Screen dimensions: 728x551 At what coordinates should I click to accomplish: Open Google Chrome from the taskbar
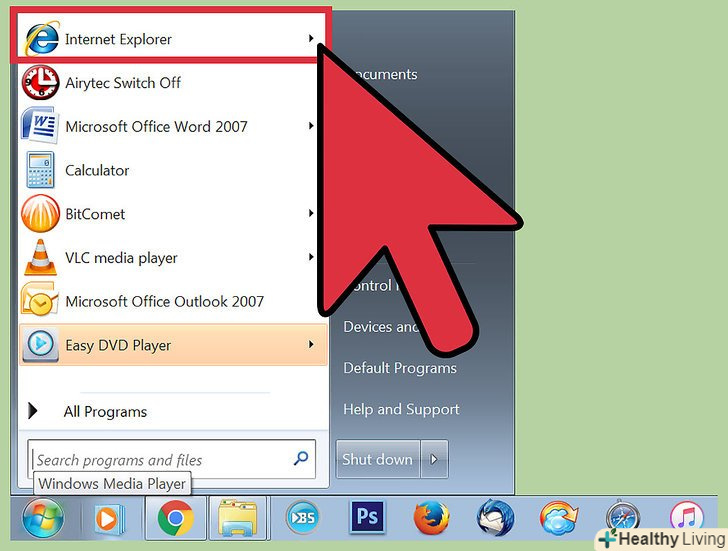tap(176, 518)
